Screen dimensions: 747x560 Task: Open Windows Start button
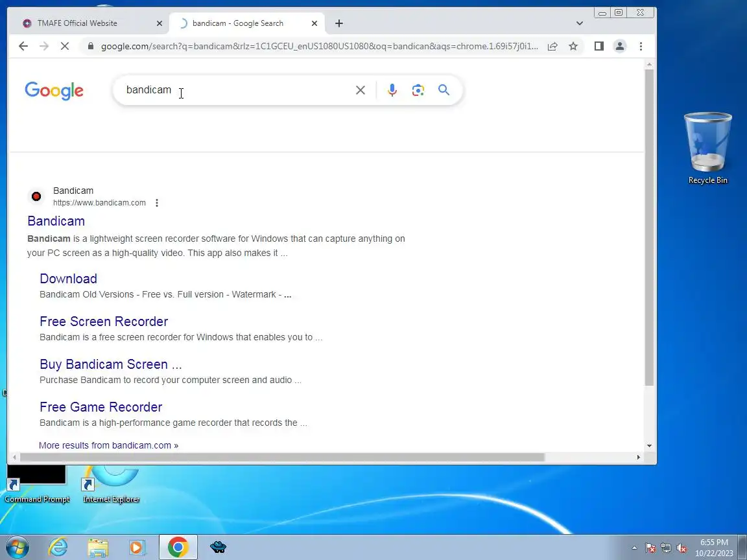pyautogui.click(x=16, y=547)
